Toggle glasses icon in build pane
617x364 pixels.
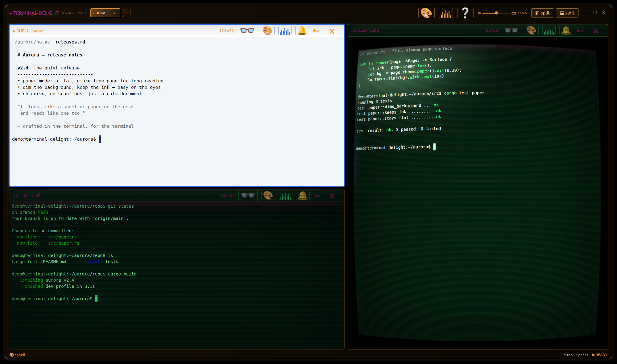point(511,30)
